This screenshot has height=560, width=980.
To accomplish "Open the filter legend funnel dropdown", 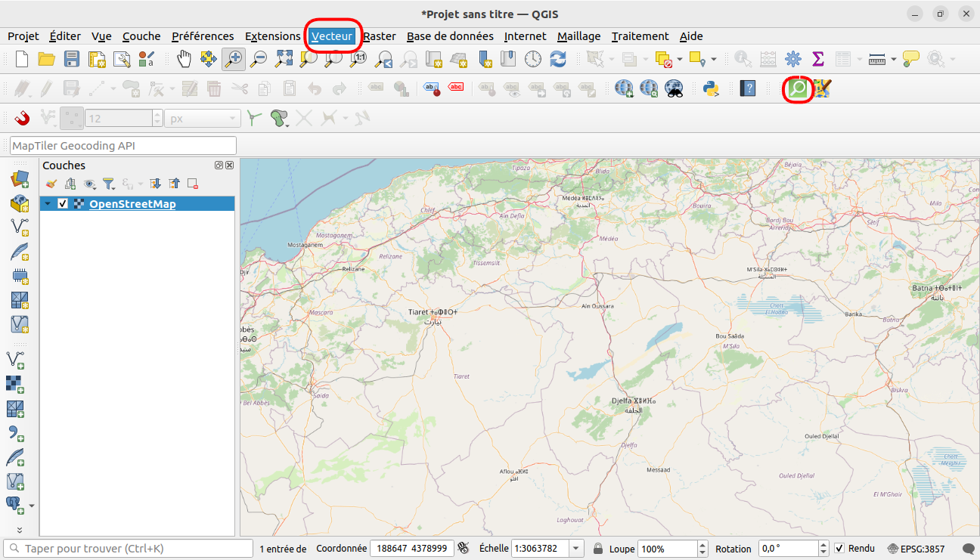I will click(x=110, y=184).
